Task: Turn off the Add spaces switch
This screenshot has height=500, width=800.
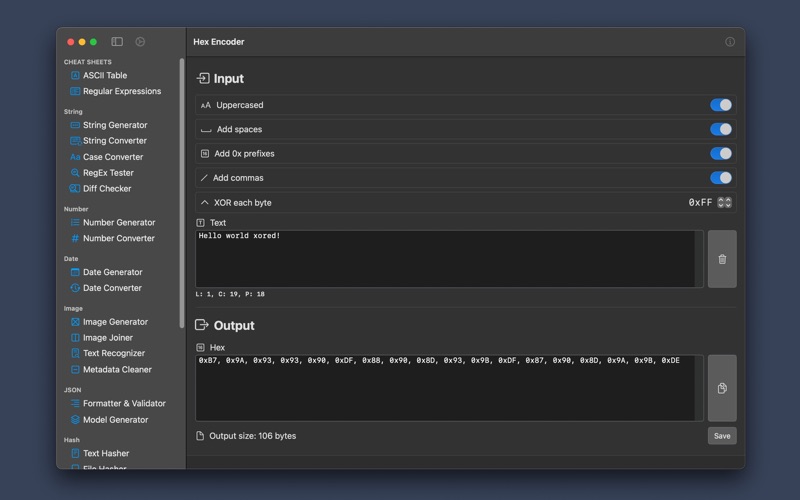Action: pyautogui.click(x=720, y=130)
